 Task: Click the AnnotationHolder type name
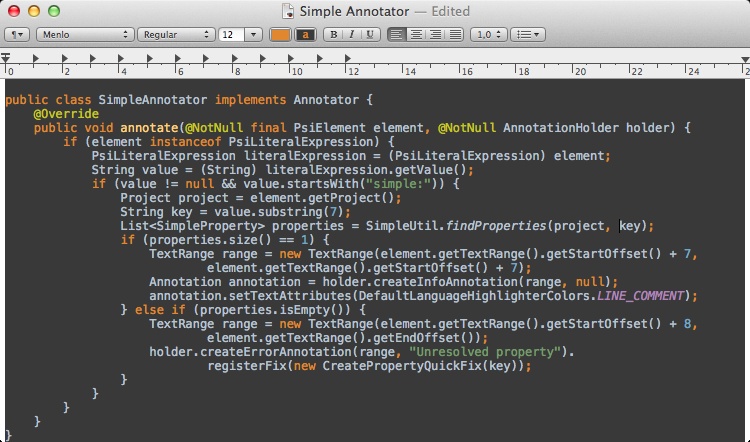tap(561, 128)
